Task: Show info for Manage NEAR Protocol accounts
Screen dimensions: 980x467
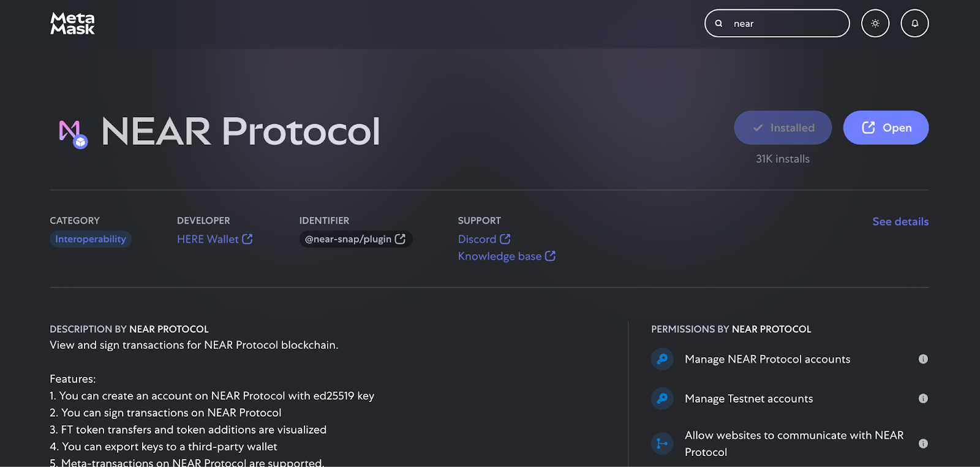Action: [x=923, y=359]
